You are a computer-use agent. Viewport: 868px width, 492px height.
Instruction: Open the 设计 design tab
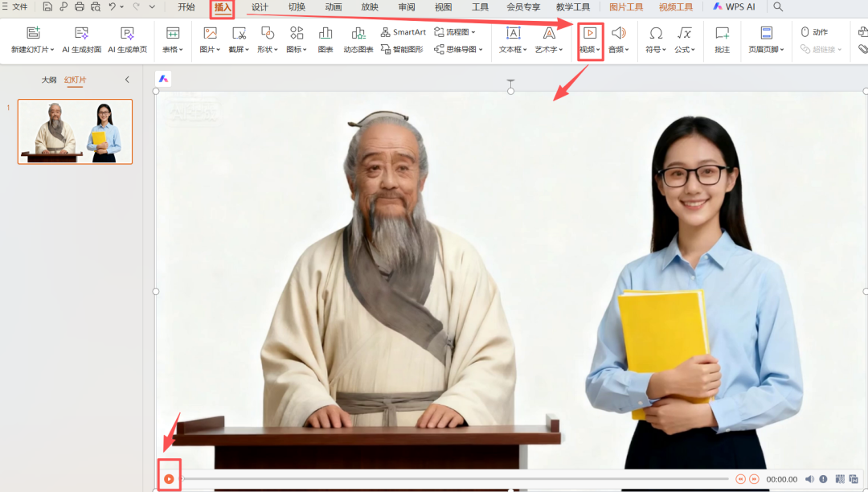click(x=260, y=7)
